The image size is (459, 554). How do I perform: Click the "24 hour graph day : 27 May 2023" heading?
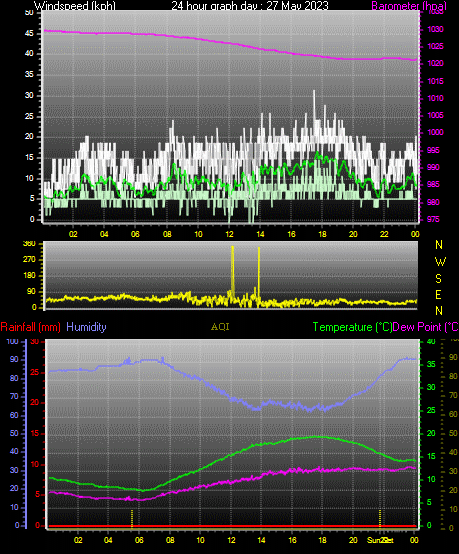[250, 6]
